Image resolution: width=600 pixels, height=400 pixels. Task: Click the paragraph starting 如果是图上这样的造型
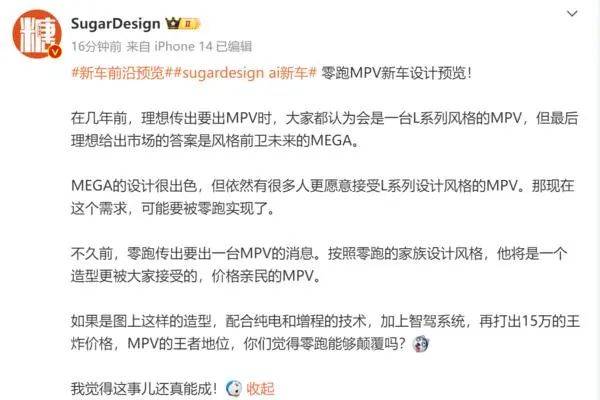point(325,332)
